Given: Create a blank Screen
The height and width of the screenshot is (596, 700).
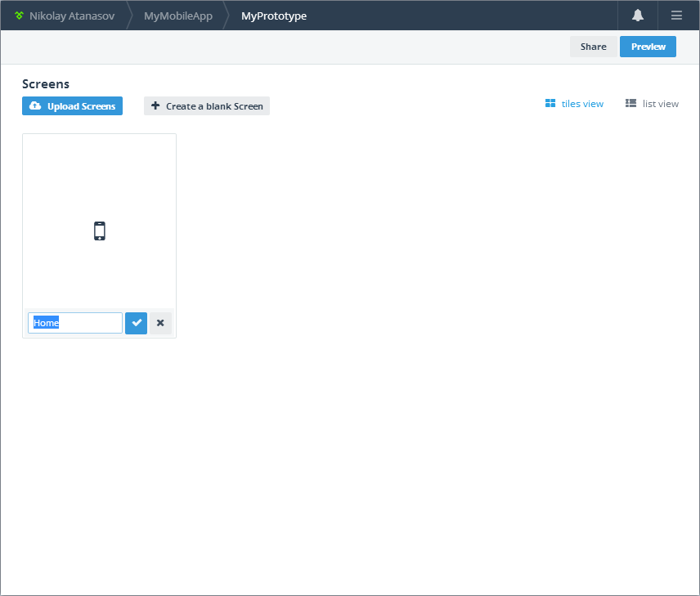Looking at the screenshot, I should tap(207, 105).
